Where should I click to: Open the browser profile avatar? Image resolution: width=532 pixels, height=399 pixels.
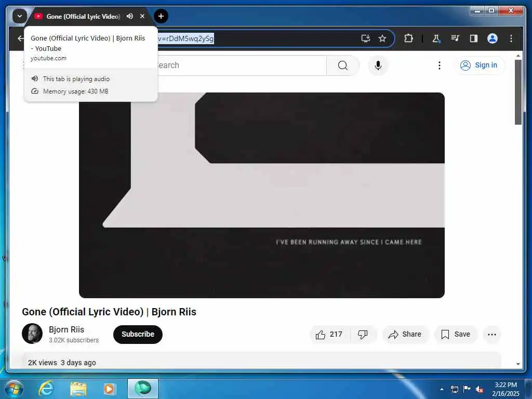click(493, 38)
